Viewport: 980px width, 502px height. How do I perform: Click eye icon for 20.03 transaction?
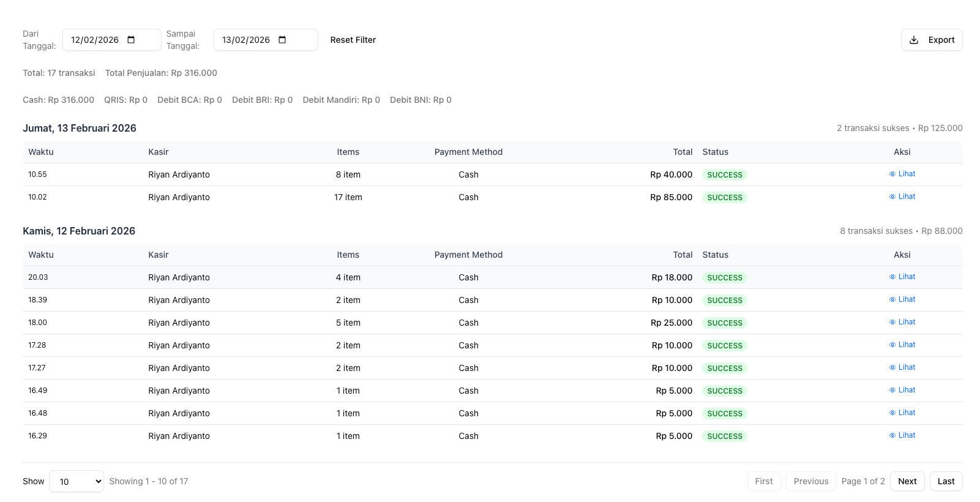[x=892, y=277]
